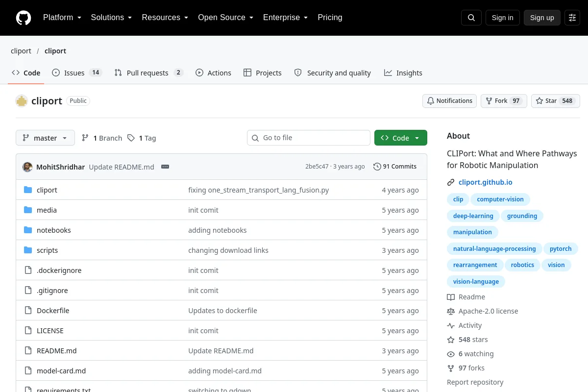The image size is (588, 392).
Task: Click the deep-learning topic tag
Action: tap(473, 216)
